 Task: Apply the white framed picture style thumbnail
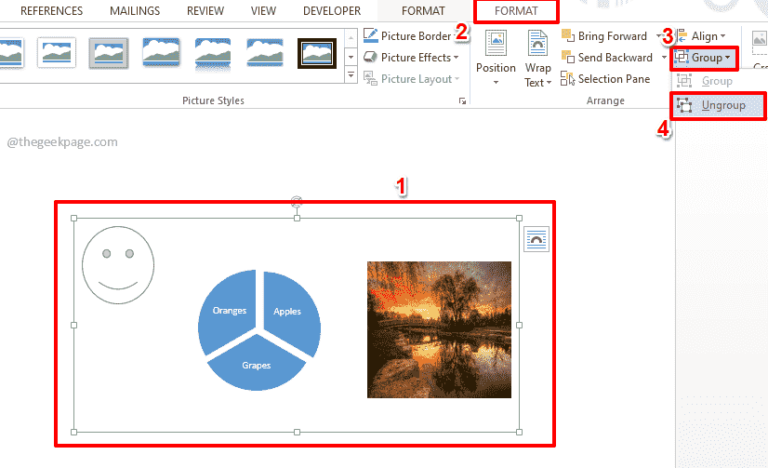click(57, 53)
